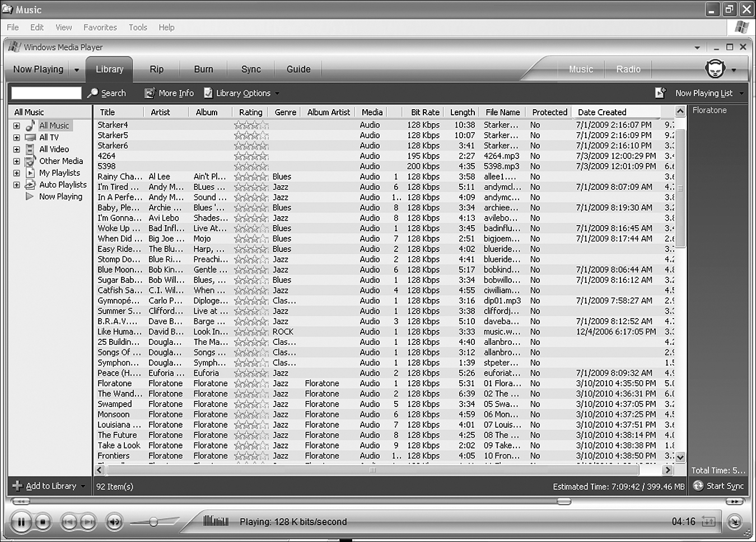Viewport: 756px width, 542px height.
Task: Click the rewind arrows on the seek bar
Action: 21,502
